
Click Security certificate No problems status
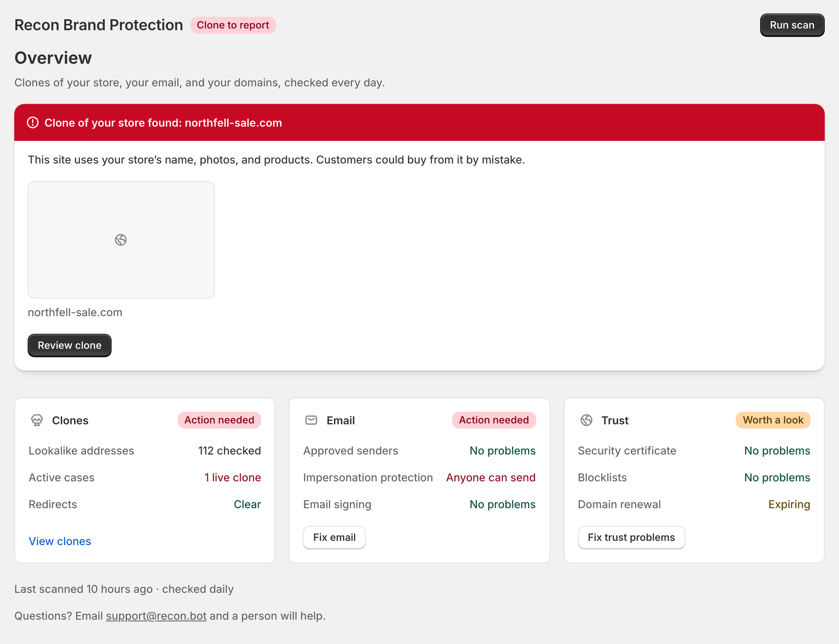tap(777, 451)
